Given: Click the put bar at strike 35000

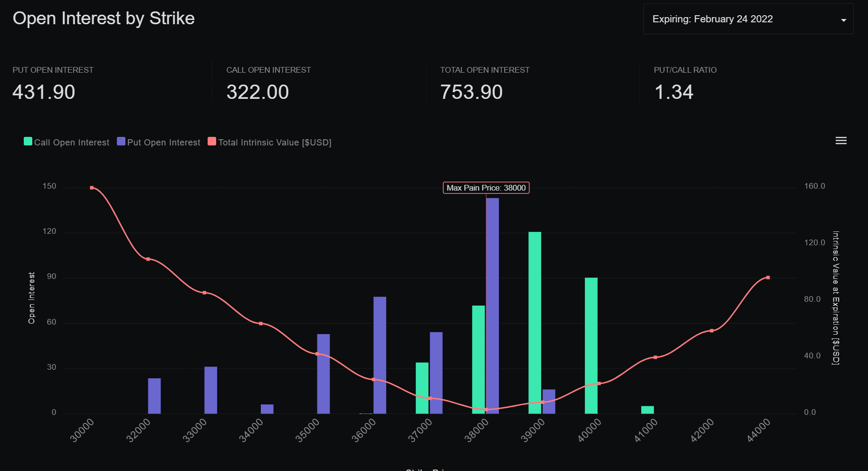Looking at the screenshot, I should coord(324,374).
